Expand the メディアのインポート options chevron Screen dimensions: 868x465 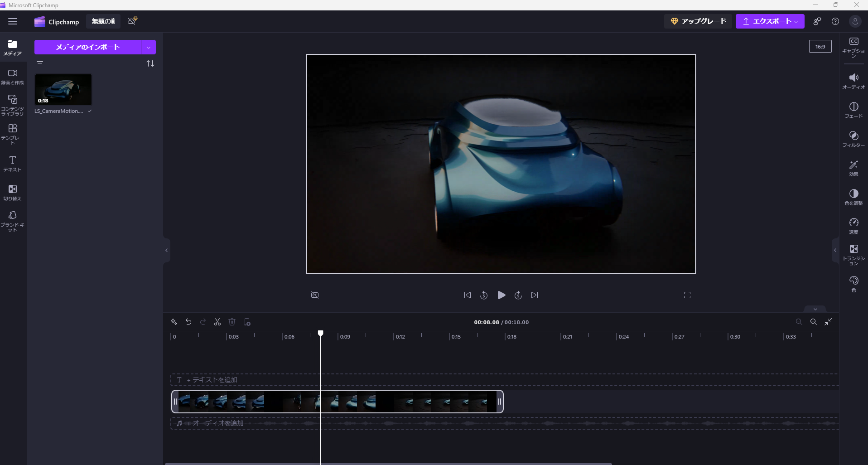(148, 47)
